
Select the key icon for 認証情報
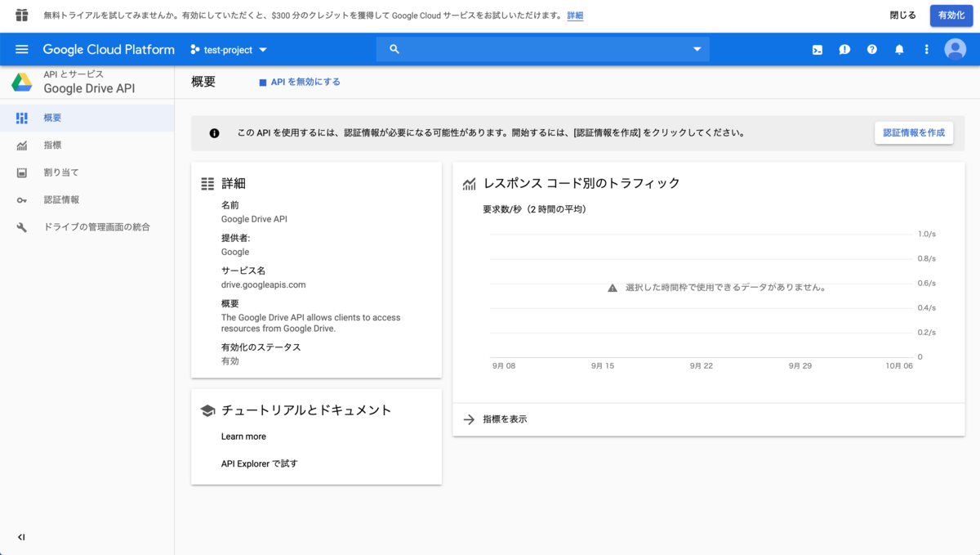(x=21, y=199)
